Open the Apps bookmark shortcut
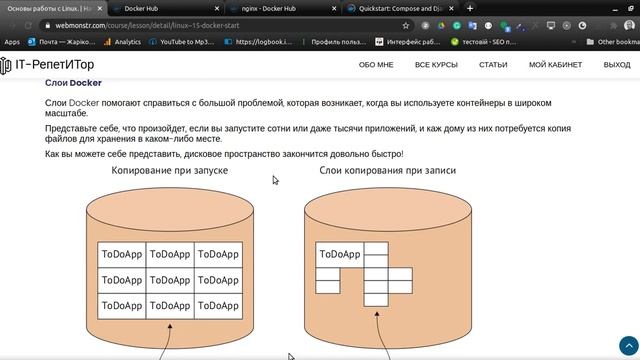Image resolution: width=640 pixels, height=360 pixels. point(12,42)
